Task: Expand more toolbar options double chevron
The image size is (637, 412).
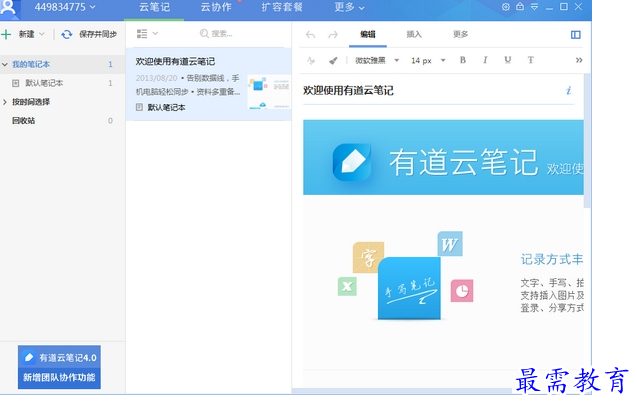Action: click(579, 61)
